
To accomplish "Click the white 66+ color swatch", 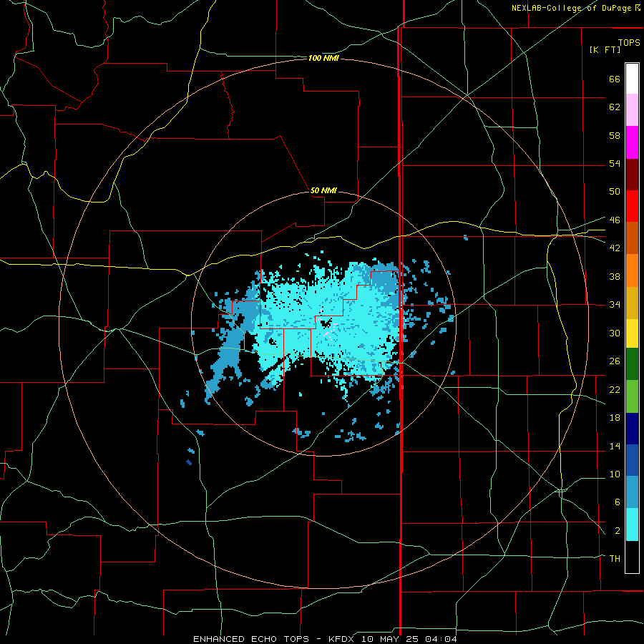I will coord(632,79).
